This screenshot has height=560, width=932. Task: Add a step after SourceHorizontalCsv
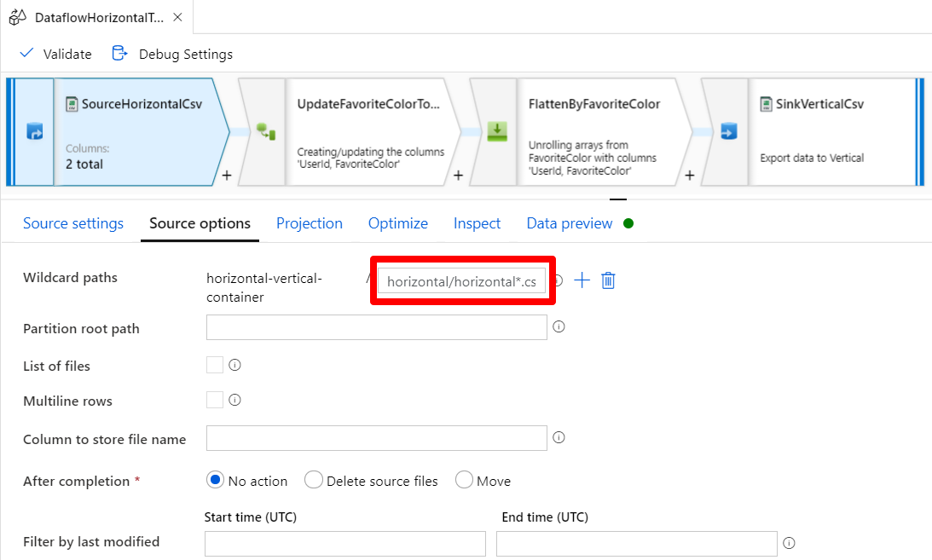pos(227,176)
